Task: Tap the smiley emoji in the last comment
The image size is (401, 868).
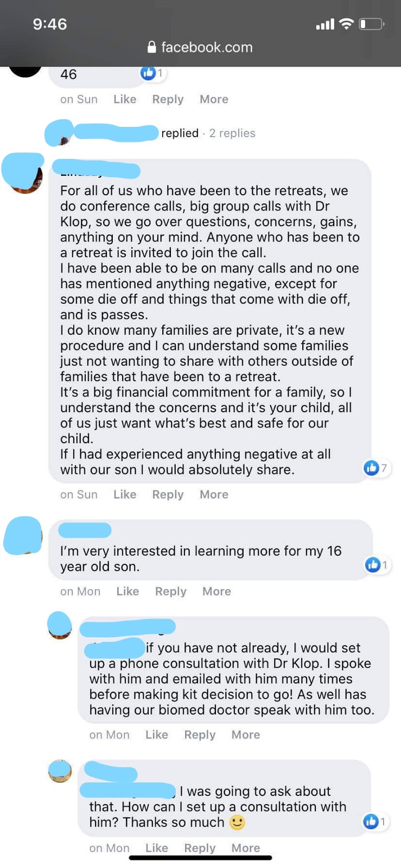Action: pos(237,822)
